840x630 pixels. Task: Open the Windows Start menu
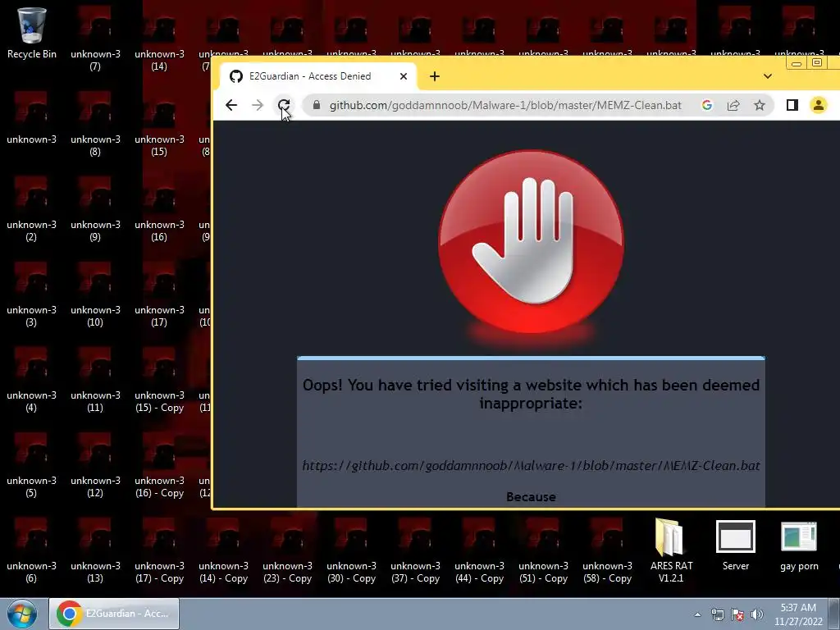point(22,614)
